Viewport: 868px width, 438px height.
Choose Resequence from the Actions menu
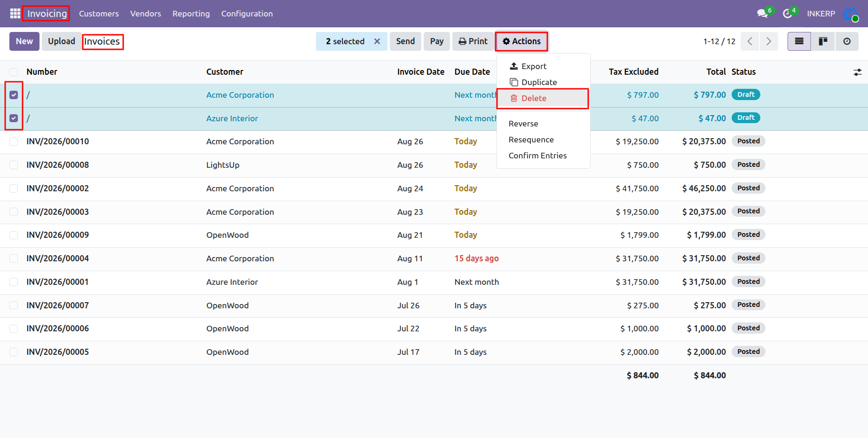coord(543,140)
